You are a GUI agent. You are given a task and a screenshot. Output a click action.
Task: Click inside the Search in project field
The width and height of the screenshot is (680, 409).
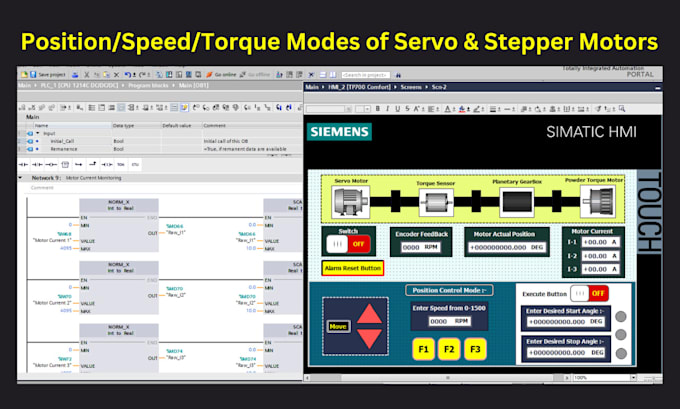point(366,75)
